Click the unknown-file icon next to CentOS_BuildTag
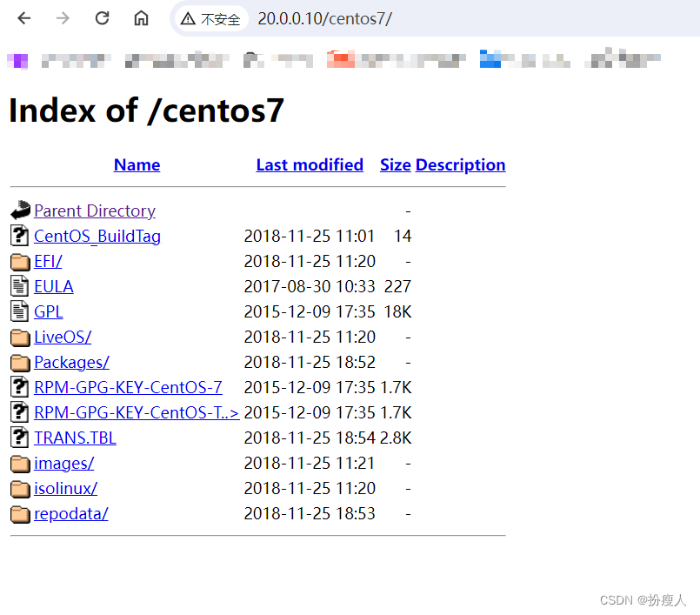700x615 pixels. pyautogui.click(x=20, y=236)
